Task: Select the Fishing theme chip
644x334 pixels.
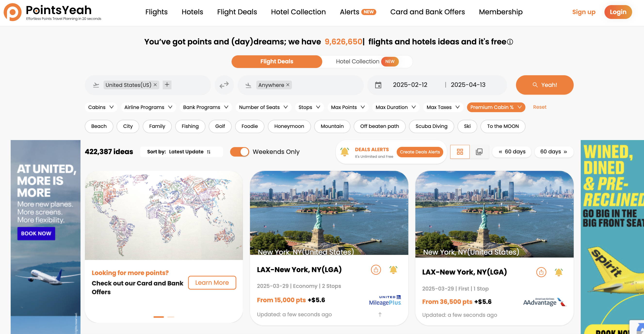Action: pos(190,126)
